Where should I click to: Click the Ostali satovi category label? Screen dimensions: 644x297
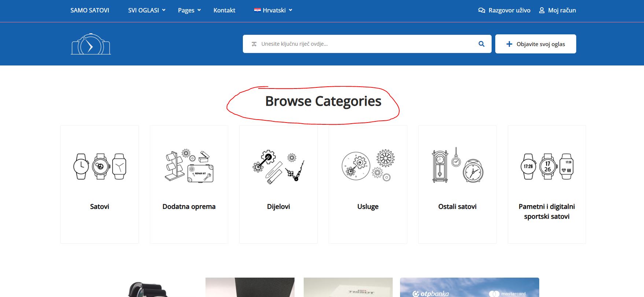point(458,206)
